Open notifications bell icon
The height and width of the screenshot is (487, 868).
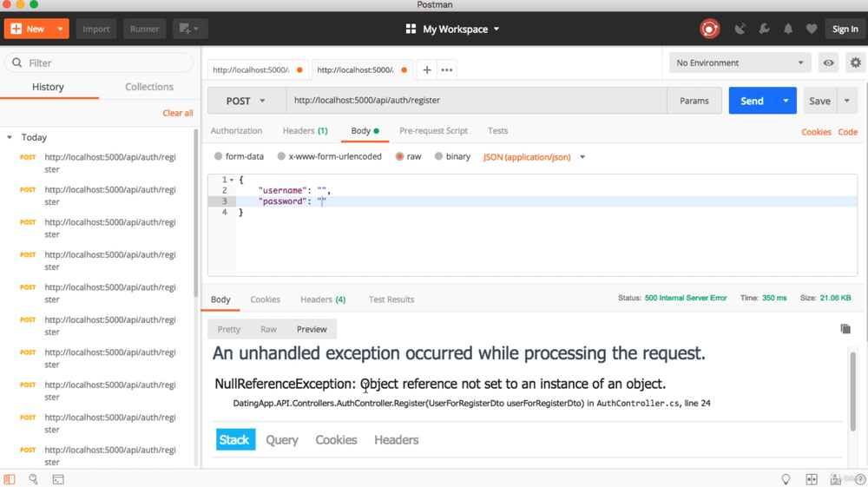pos(788,29)
